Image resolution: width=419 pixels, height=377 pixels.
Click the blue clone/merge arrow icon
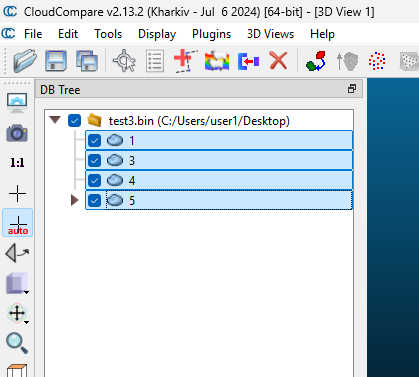click(248, 61)
